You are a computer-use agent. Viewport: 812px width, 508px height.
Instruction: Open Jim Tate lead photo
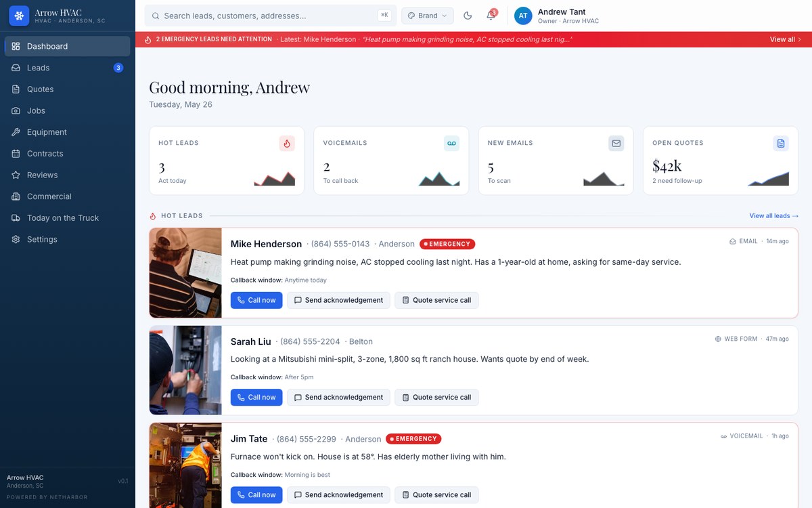(x=185, y=465)
